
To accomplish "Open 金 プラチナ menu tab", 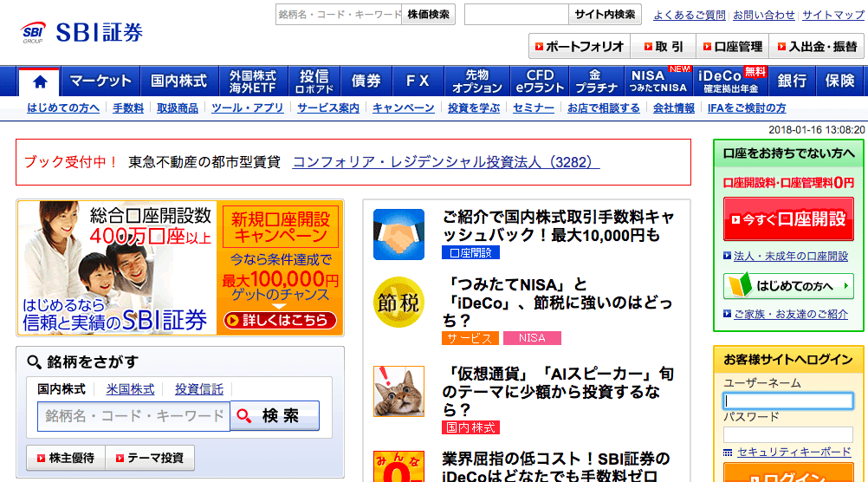I will (597, 81).
